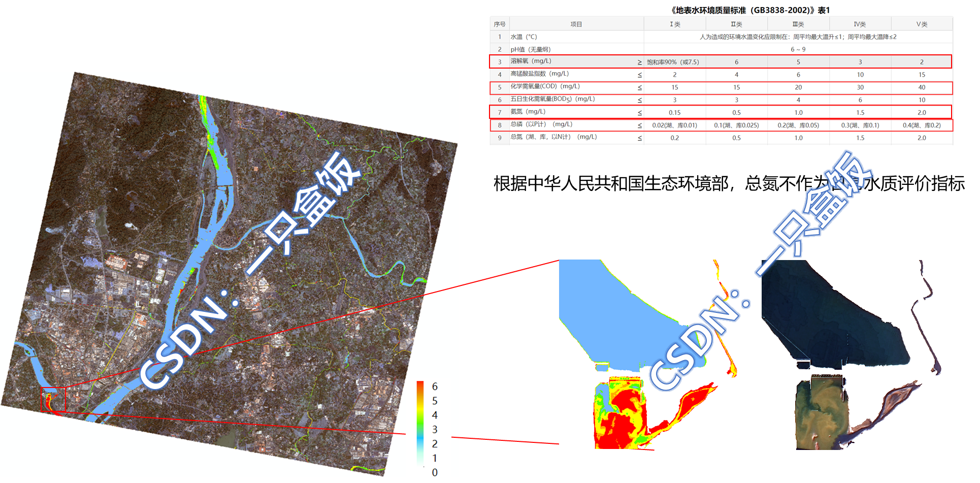Click legend label 6 at the top

tap(435, 387)
